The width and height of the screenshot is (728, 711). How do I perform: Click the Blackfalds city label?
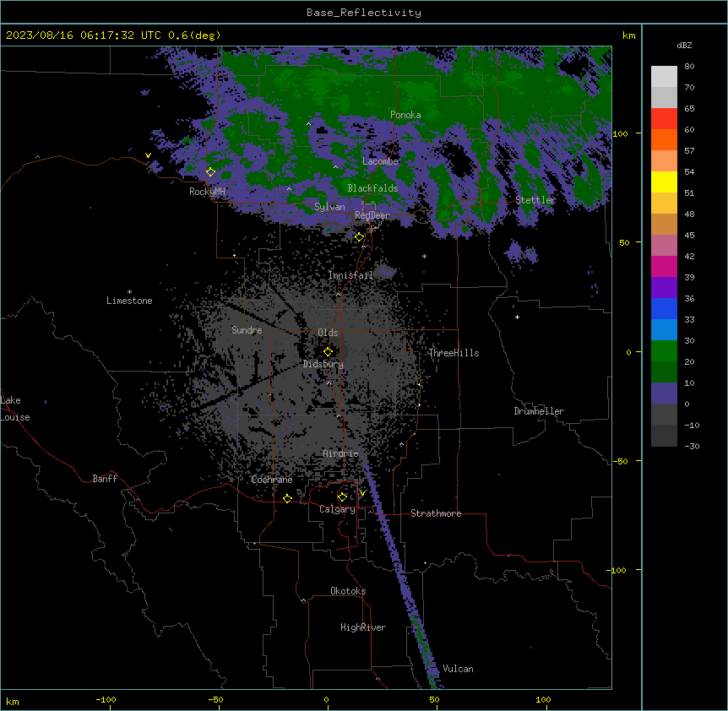click(372, 188)
